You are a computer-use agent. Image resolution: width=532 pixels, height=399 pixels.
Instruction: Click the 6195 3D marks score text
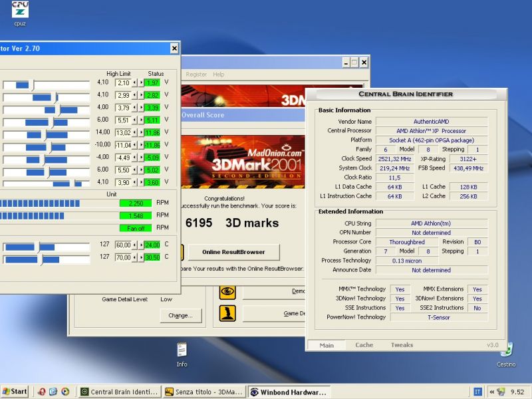[232, 223]
